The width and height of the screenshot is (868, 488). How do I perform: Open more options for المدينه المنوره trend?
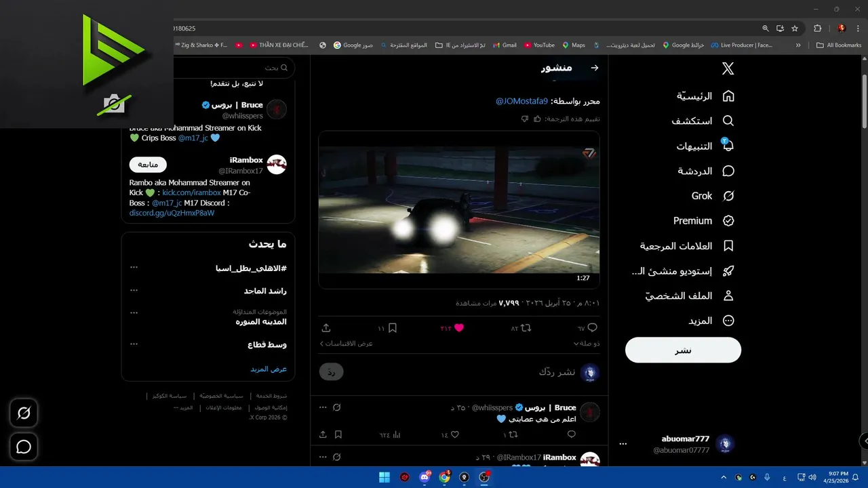(x=134, y=313)
